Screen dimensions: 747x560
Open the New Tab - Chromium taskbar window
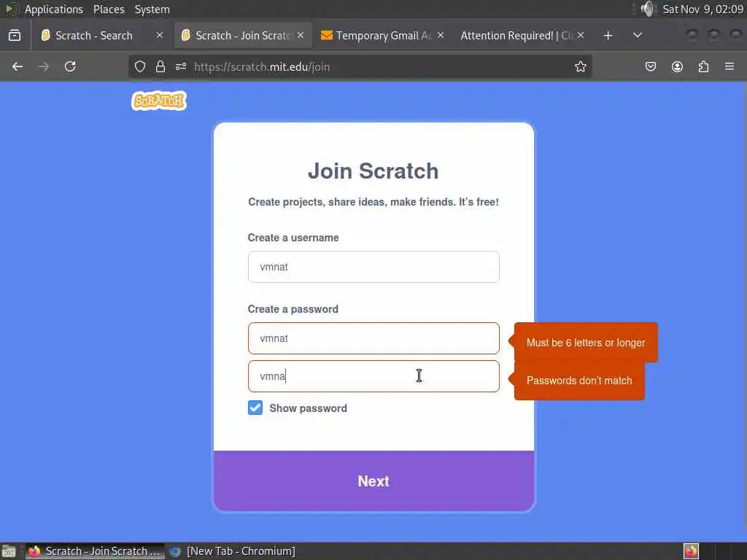coord(233,551)
